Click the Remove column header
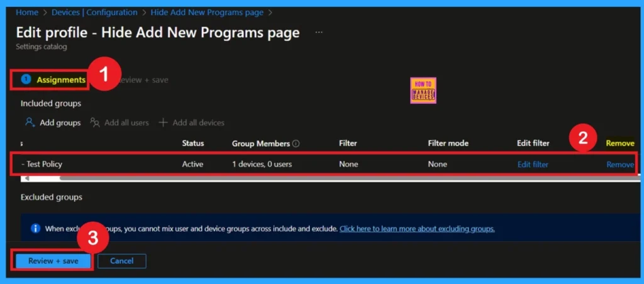 click(x=620, y=143)
